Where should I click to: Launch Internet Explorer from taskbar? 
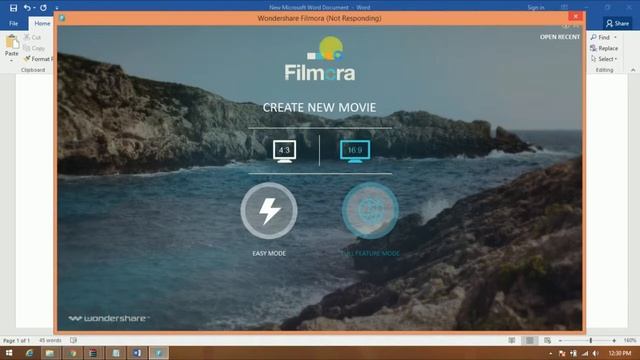(29, 353)
